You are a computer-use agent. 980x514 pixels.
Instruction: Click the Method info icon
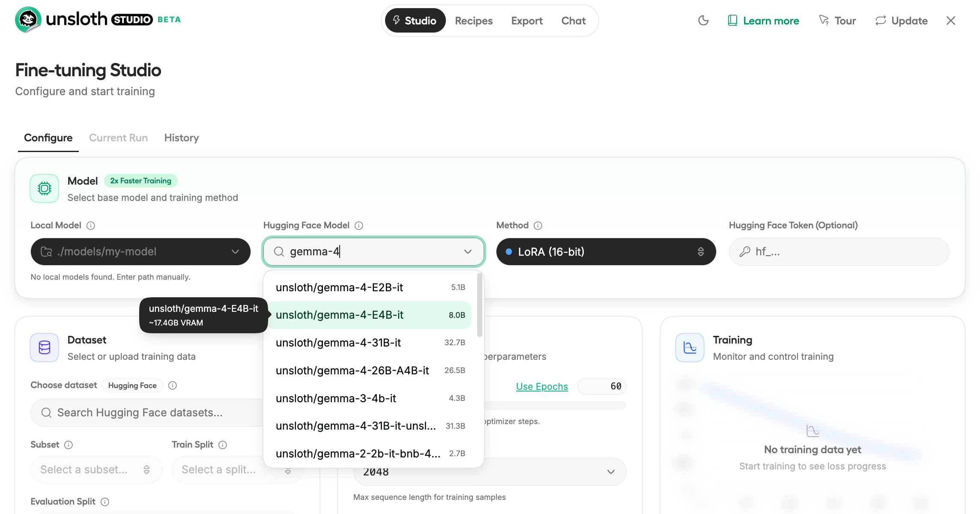point(538,226)
